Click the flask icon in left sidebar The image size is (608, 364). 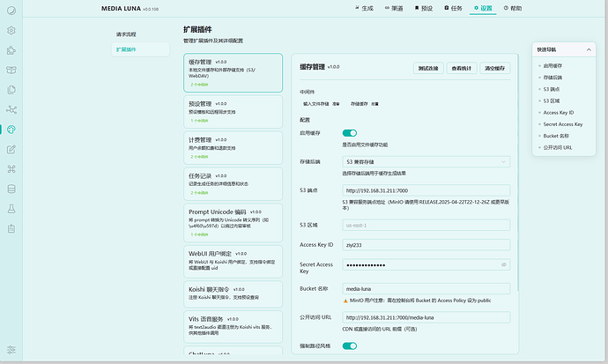tap(11, 208)
